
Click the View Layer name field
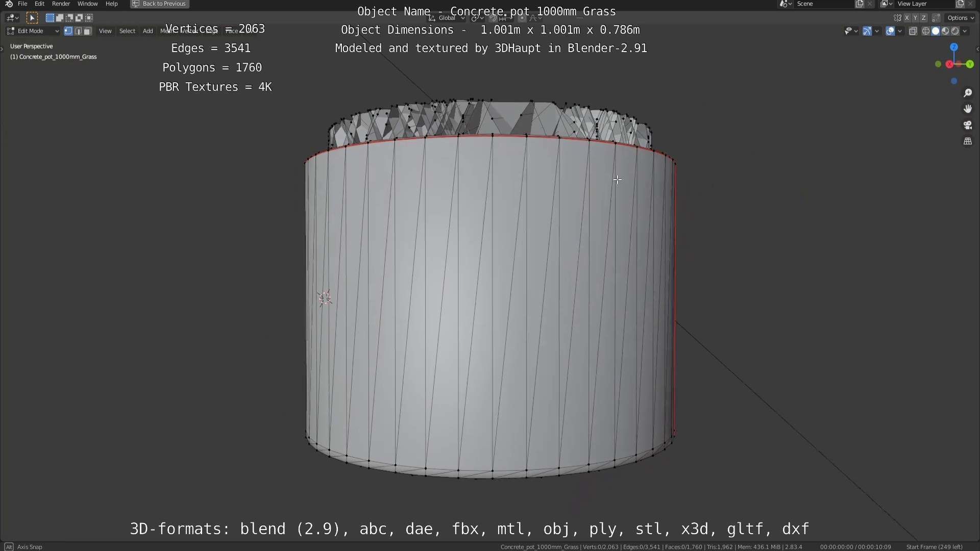tap(924, 4)
